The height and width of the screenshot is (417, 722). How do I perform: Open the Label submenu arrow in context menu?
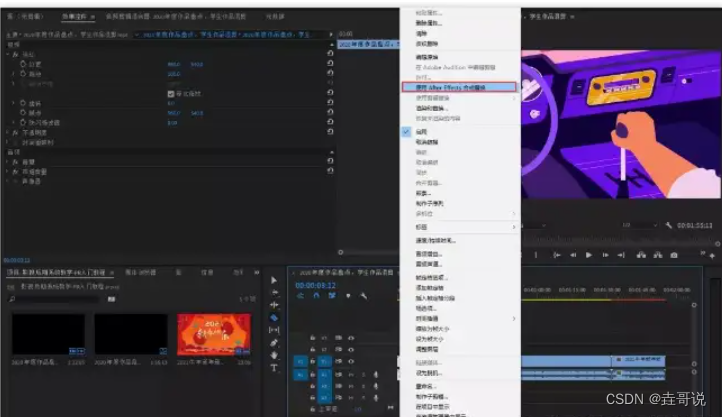click(513, 227)
